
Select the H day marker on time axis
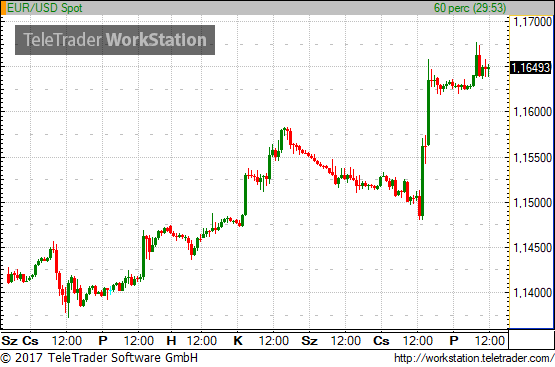171,341
